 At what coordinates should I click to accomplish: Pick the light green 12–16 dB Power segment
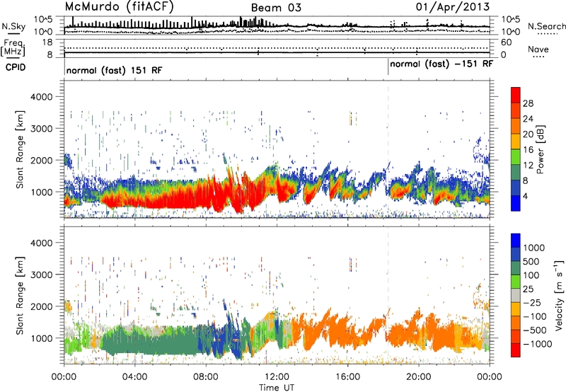click(516, 156)
